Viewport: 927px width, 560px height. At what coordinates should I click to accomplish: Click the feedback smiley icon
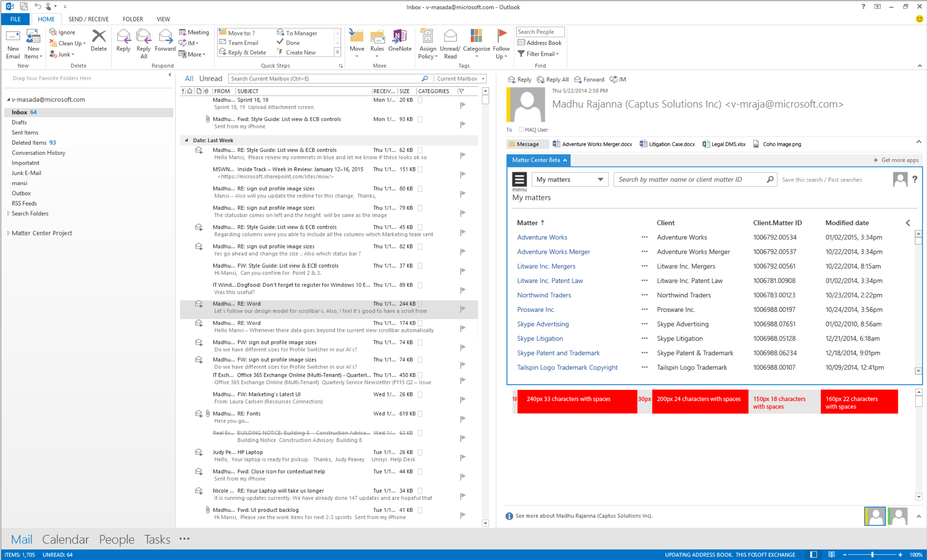pos(919,19)
